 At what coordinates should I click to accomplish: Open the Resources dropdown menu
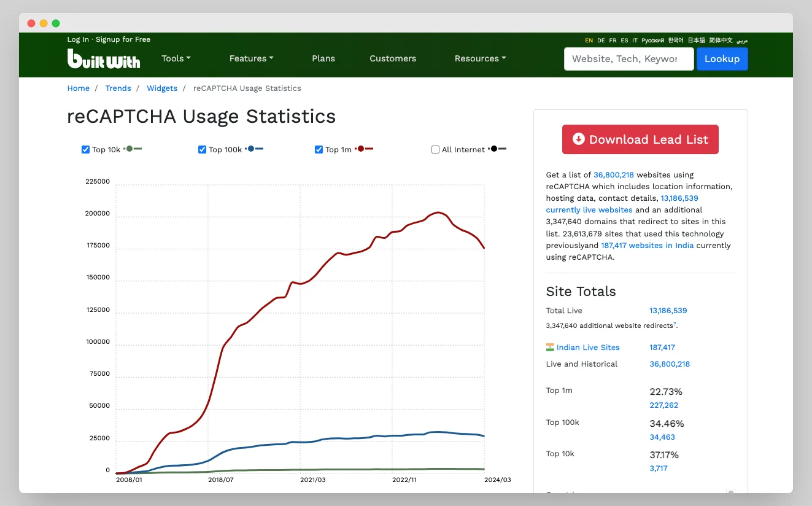480,58
